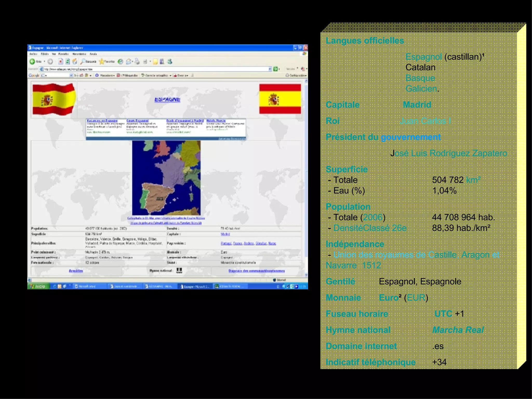This screenshot has height=399, width=532.
Task: Click the green Go arrow beside address bar
Action: tap(275, 69)
